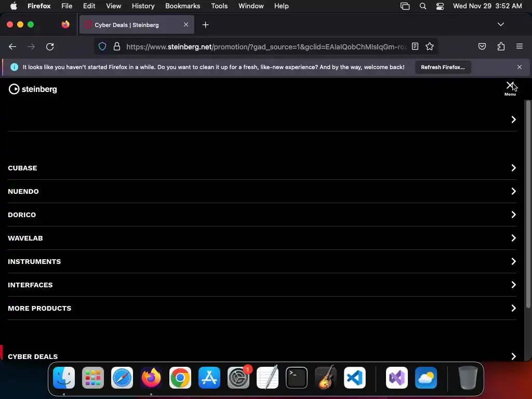Open the Bookmarks menu

[182, 6]
